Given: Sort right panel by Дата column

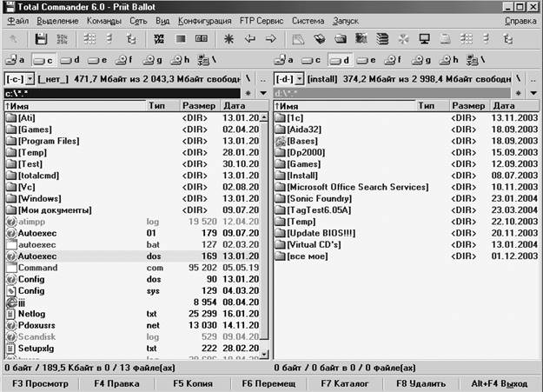Looking at the screenshot, I should pyautogui.click(x=514, y=106).
